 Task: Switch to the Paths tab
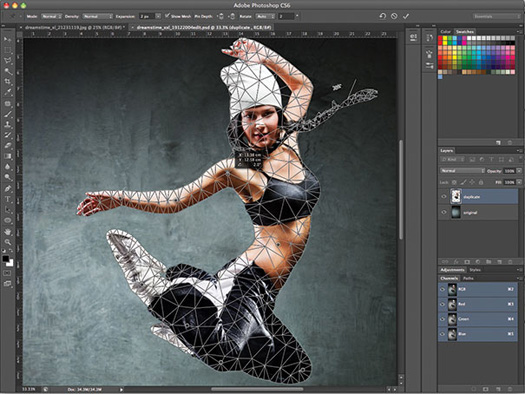click(x=468, y=279)
